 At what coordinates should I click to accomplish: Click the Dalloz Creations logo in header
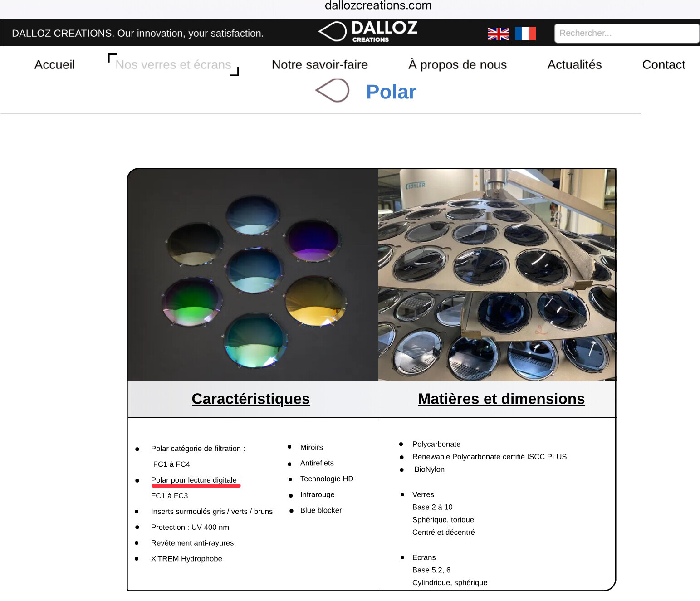[368, 32]
